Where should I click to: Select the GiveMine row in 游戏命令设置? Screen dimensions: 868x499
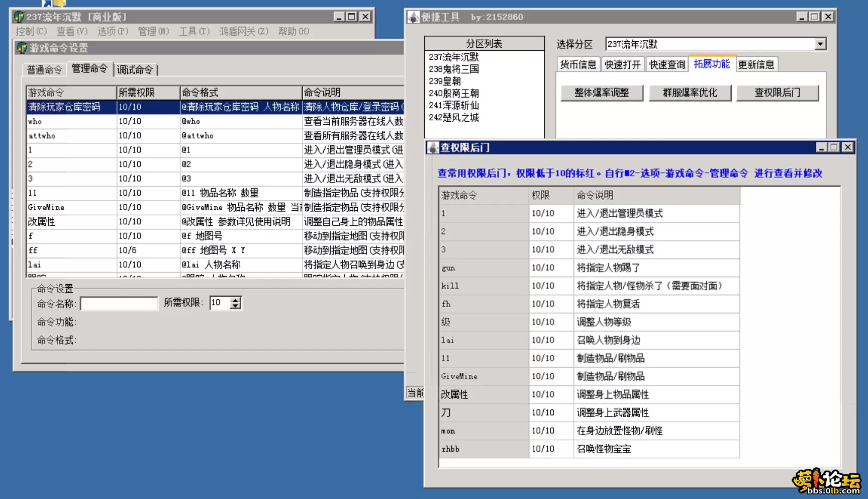215,207
